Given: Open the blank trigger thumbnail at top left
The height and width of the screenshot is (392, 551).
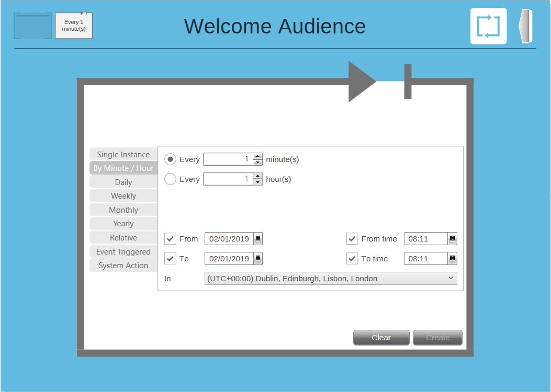Looking at the screenshot, I should coord(32,26).
